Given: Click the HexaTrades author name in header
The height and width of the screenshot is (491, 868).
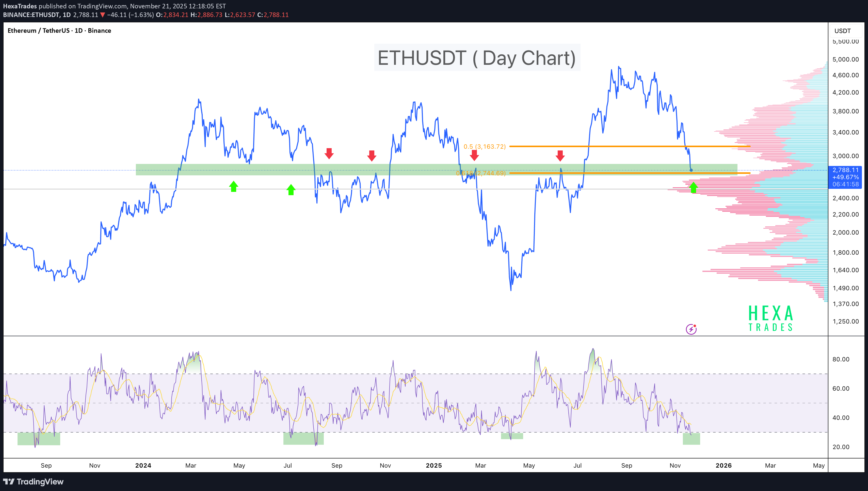Looking at the screenshot, I should pos(20,6).
